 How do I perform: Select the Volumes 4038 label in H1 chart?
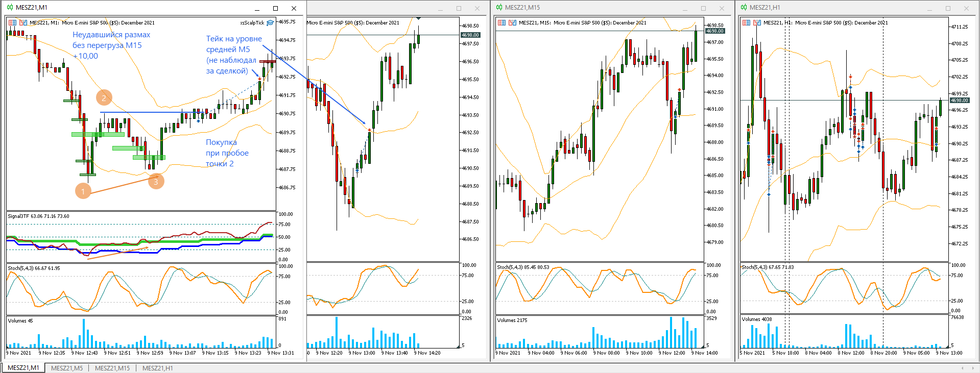(x=757, y=319)
